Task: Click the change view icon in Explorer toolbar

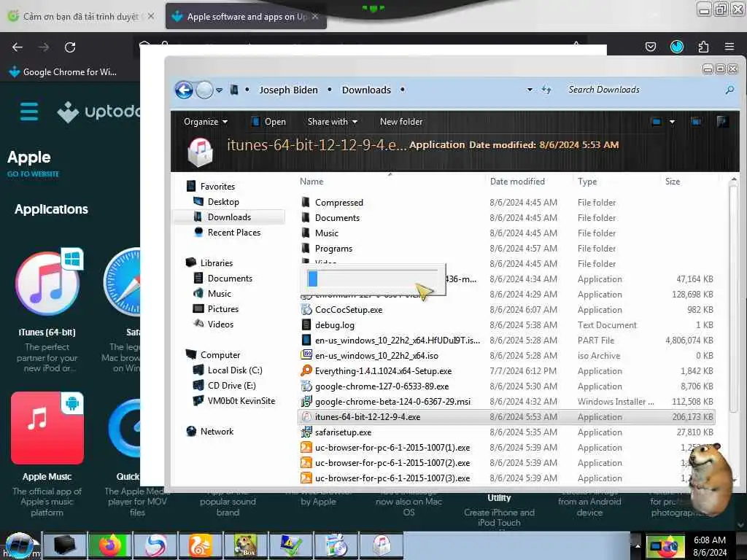Action: click(x=657, y=122)
